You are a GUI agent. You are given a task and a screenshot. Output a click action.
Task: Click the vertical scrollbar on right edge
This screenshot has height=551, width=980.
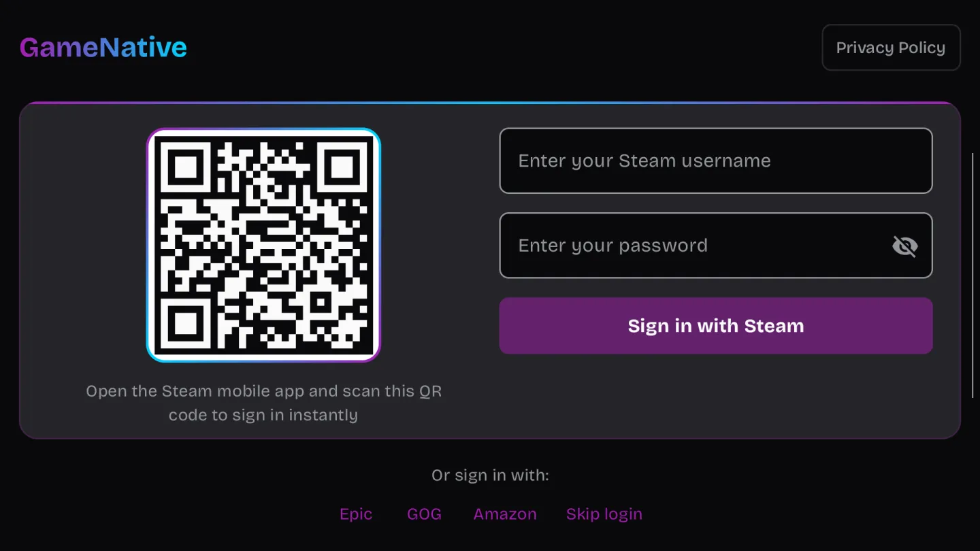[973, 275]
